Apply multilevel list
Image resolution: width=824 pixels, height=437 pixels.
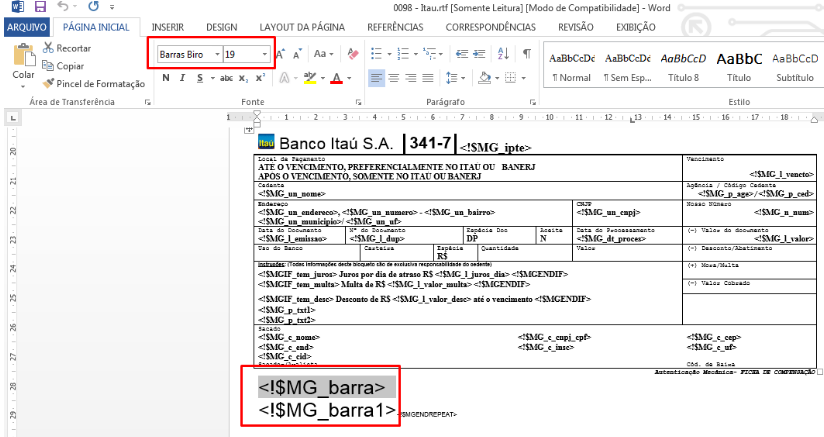tap(430, 54)
